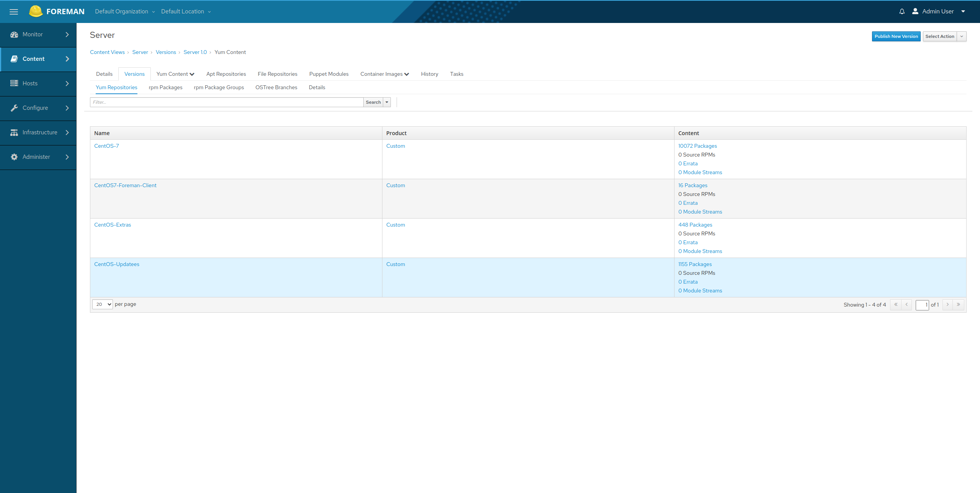The height and width of the screenshot is (493, 980).
Task: Open Yum Content tab dropdown
Action: (175, 74)
